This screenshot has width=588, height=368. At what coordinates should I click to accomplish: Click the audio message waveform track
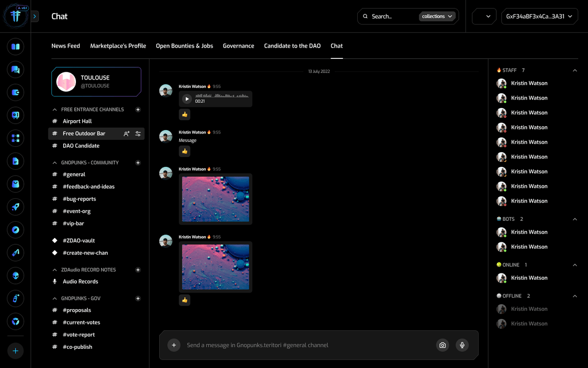click(x=221, y=96)
